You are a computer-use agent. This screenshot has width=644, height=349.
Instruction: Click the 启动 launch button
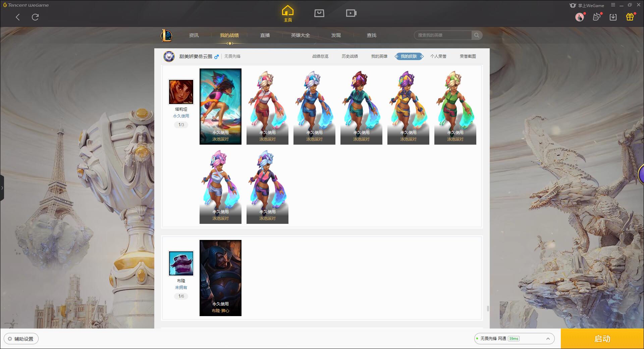click(602, 339)
